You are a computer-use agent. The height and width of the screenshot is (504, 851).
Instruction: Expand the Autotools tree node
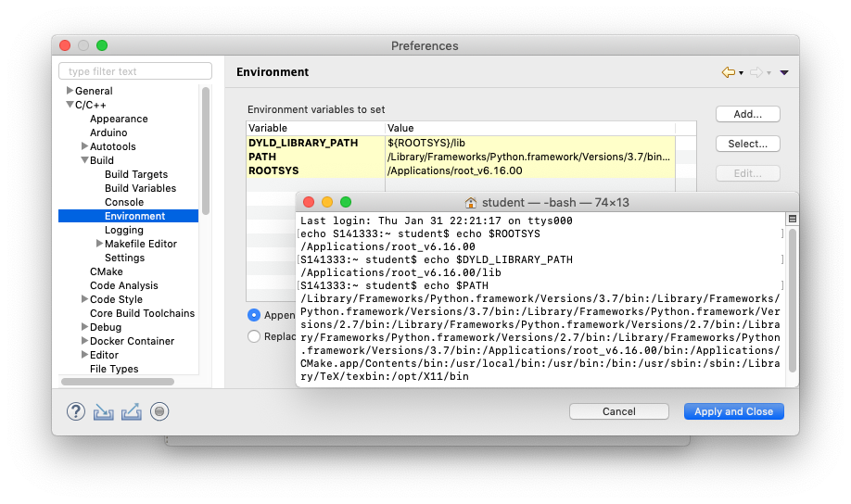click(84, 146)
